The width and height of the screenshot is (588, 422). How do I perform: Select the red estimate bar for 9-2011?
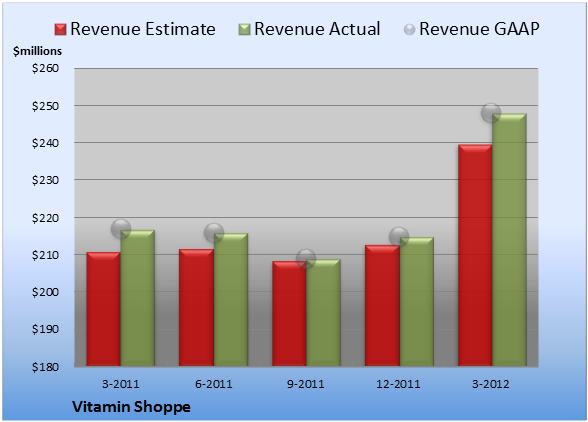click(289, 314)
